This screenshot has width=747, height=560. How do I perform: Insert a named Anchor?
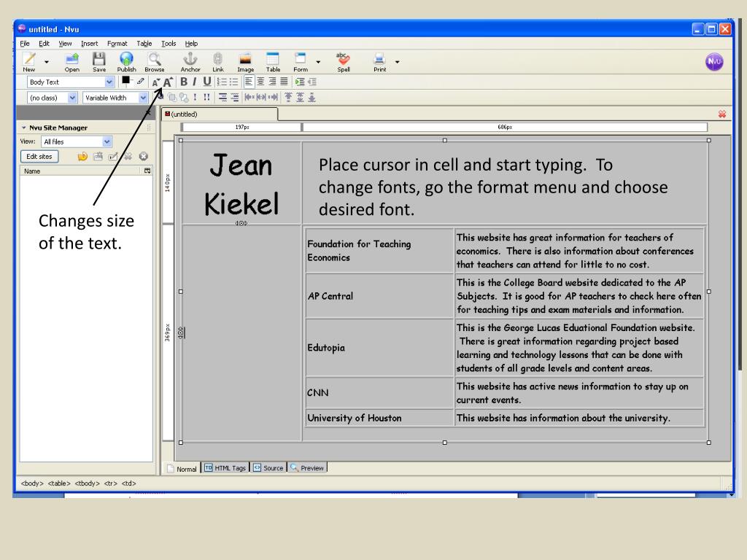pyautogui.click(x=190, y=62)
